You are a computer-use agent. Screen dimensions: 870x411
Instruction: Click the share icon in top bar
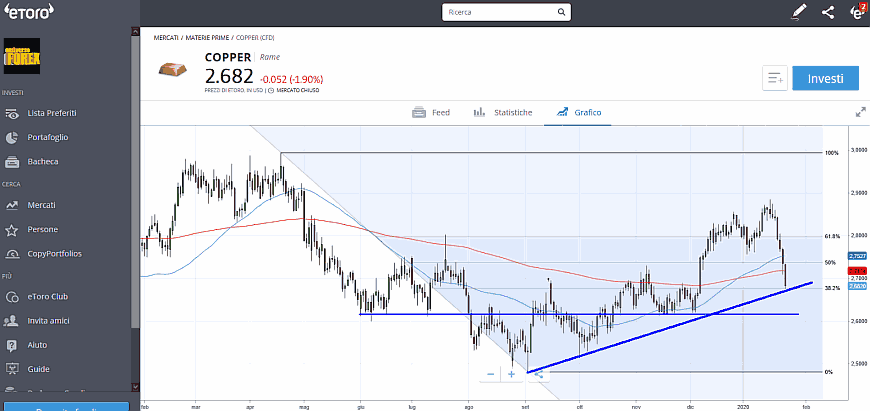(827, 12)
